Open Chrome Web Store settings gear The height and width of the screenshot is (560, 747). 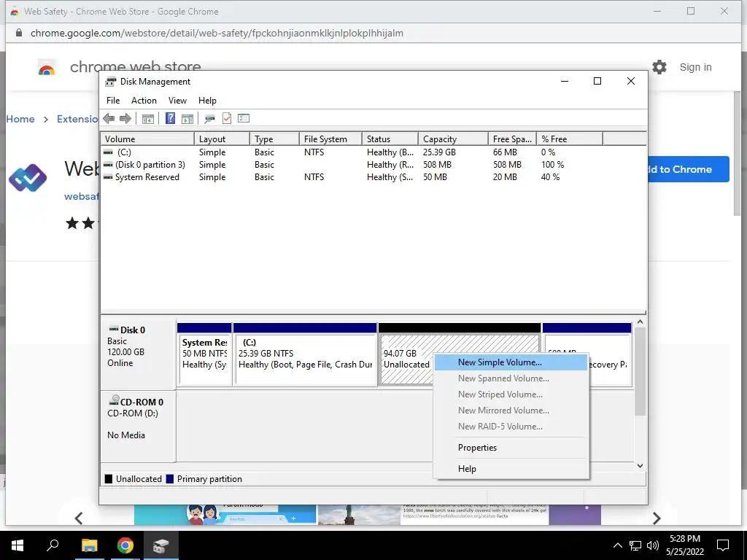[x=659, y=67]
